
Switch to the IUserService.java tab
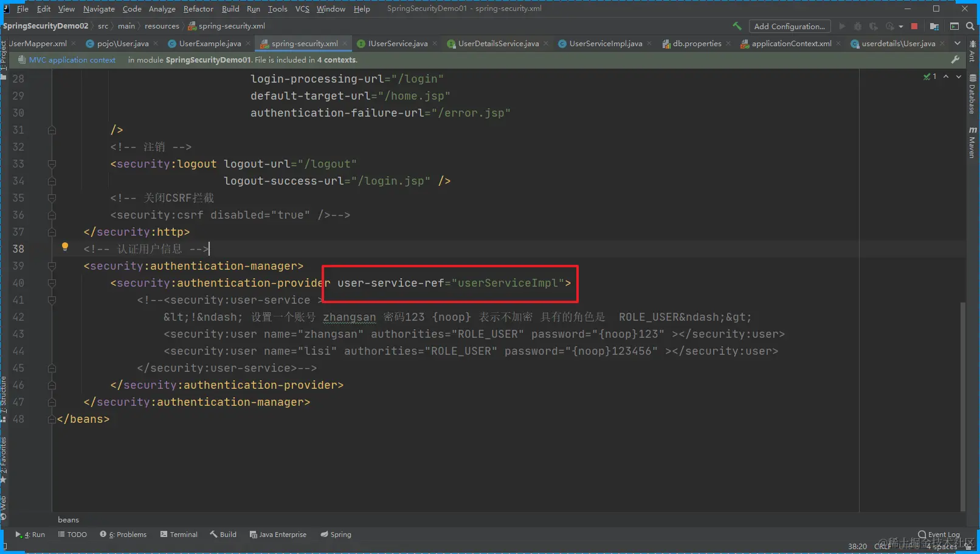(398, 43)
